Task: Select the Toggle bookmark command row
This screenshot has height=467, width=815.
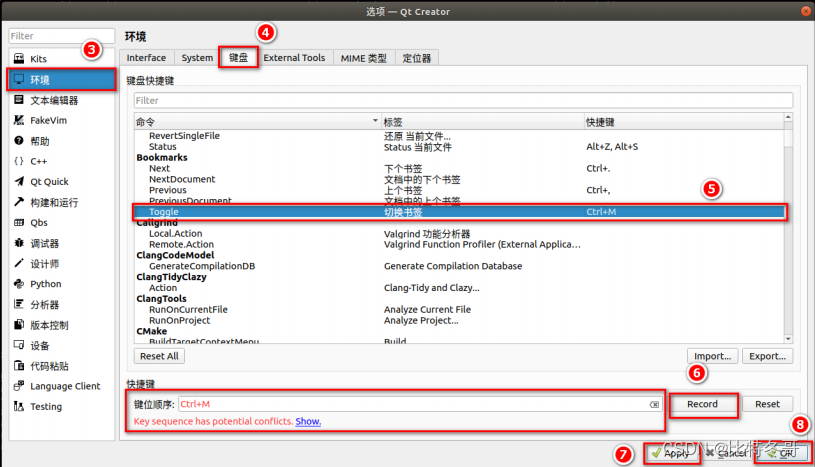Action: (x=459, y=212)
